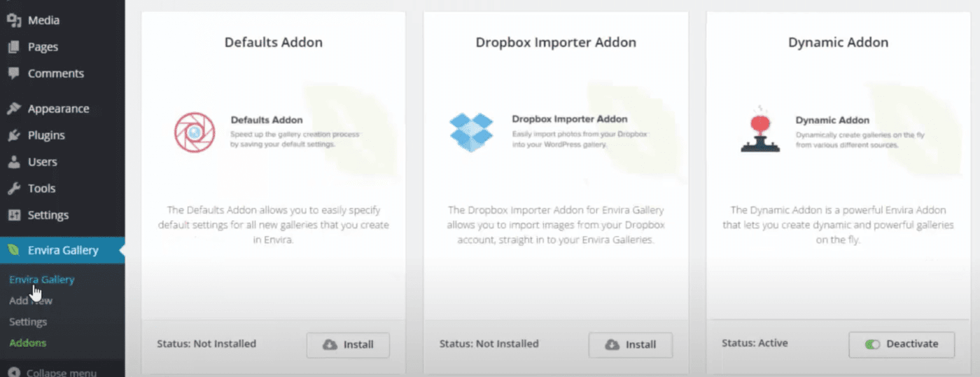
Task: Install the Defaults Addon
Action: (348, 345)
